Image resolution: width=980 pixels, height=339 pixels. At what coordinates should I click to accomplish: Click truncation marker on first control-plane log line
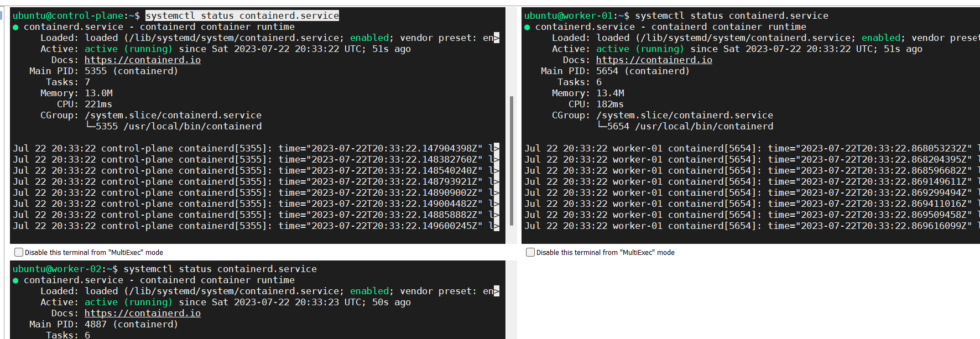[x=496, y=148]
